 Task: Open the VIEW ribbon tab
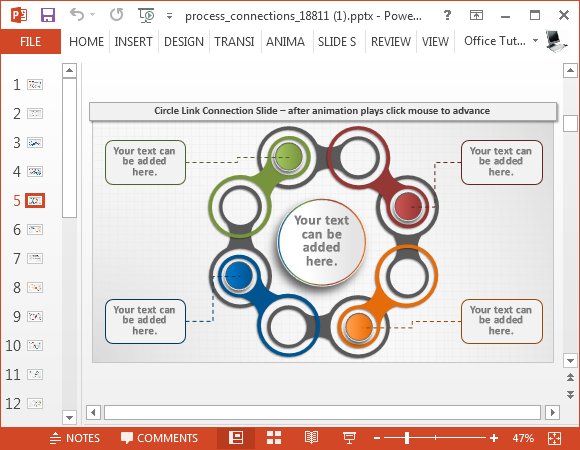435,41
